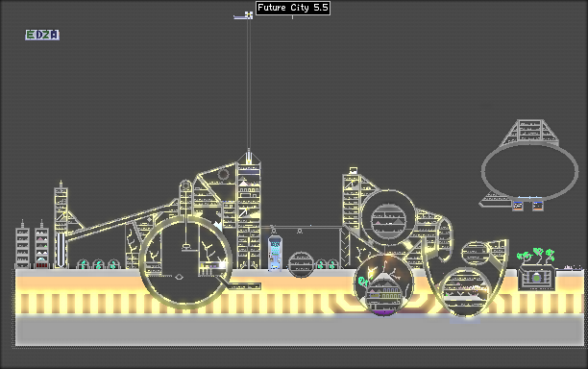Click the gear wheel in the slanted roof
Screen dimensions: 588x369
coord(223,175)
